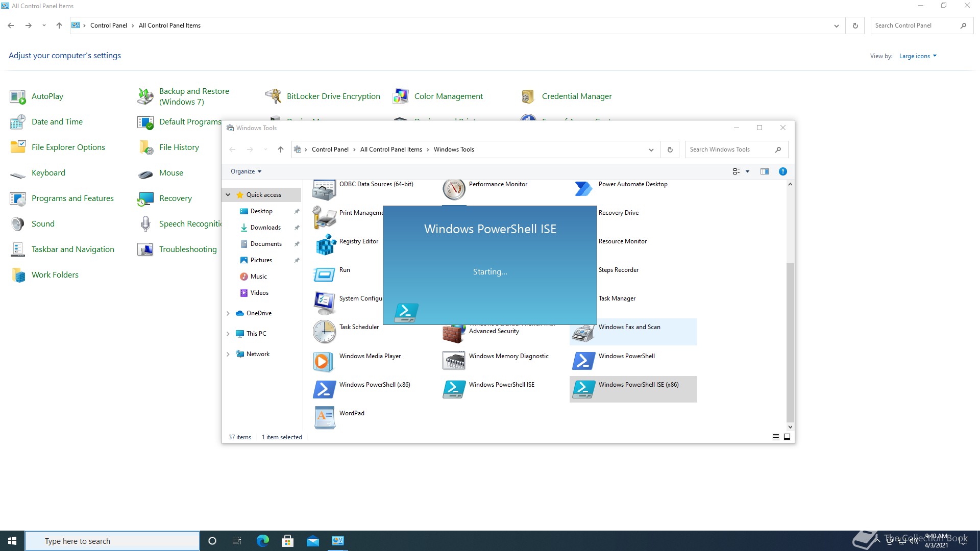
Task: Open File Explorer Options link
Action: (68, 147)
